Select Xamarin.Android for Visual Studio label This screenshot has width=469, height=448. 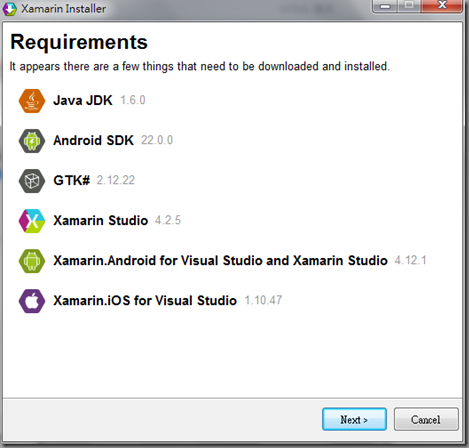point(220,260)
